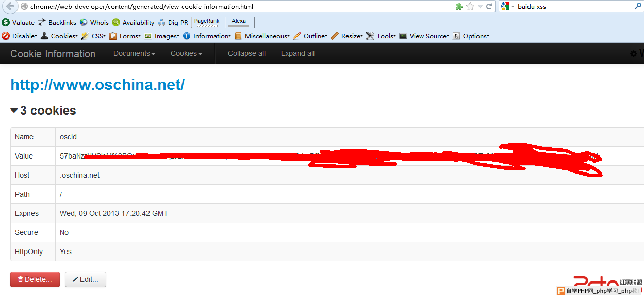Click the Backlinks toolbar item
This screenshot has width=644, height=298.
(57, 22)
